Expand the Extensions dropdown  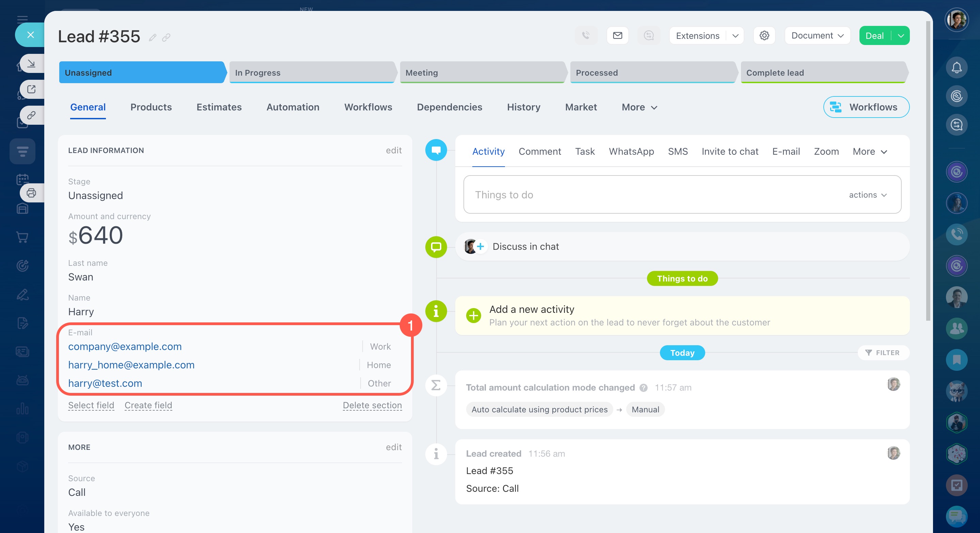coord(735,35)
